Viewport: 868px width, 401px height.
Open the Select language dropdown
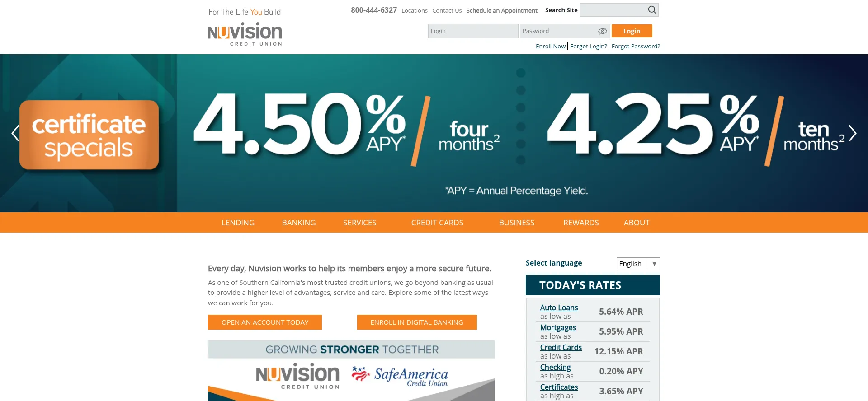[x=638, y=264]
